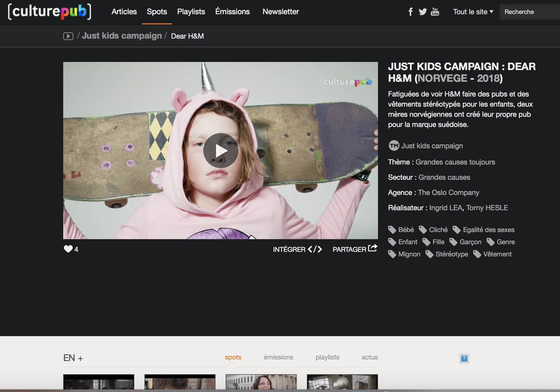The height and width of the screenshot is (392, 560).
Task: Select Spots in the top navigation
Action: (157, 12)
